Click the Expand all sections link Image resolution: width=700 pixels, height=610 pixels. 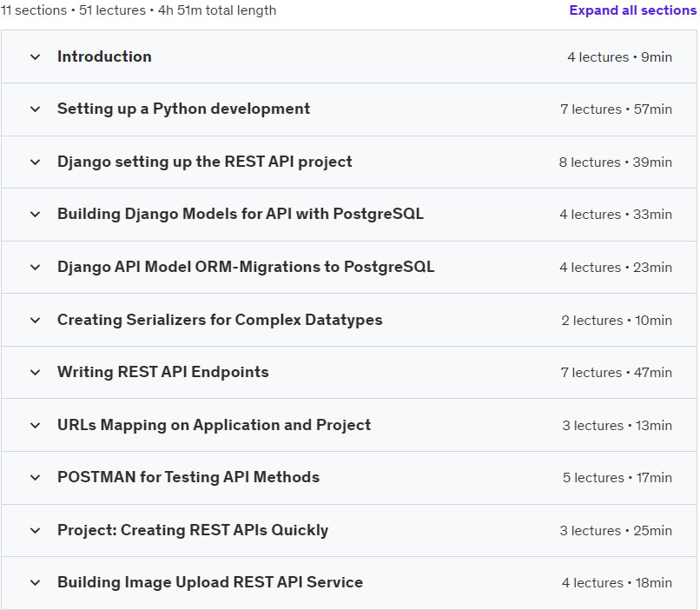632,10
